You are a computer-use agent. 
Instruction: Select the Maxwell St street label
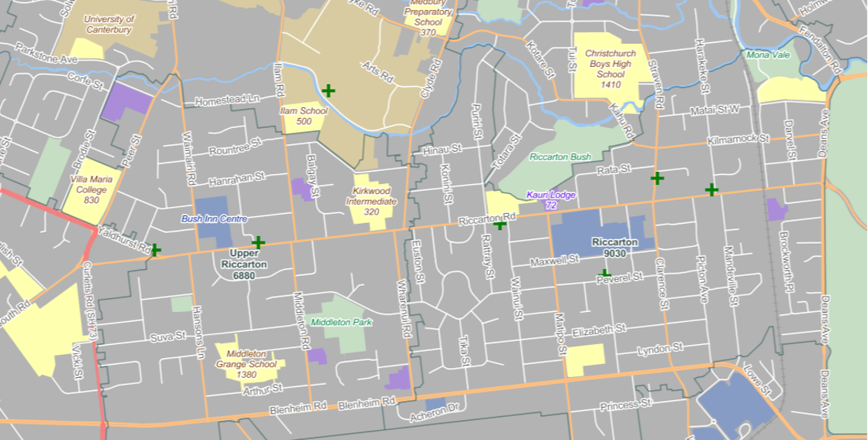[554, 261]
